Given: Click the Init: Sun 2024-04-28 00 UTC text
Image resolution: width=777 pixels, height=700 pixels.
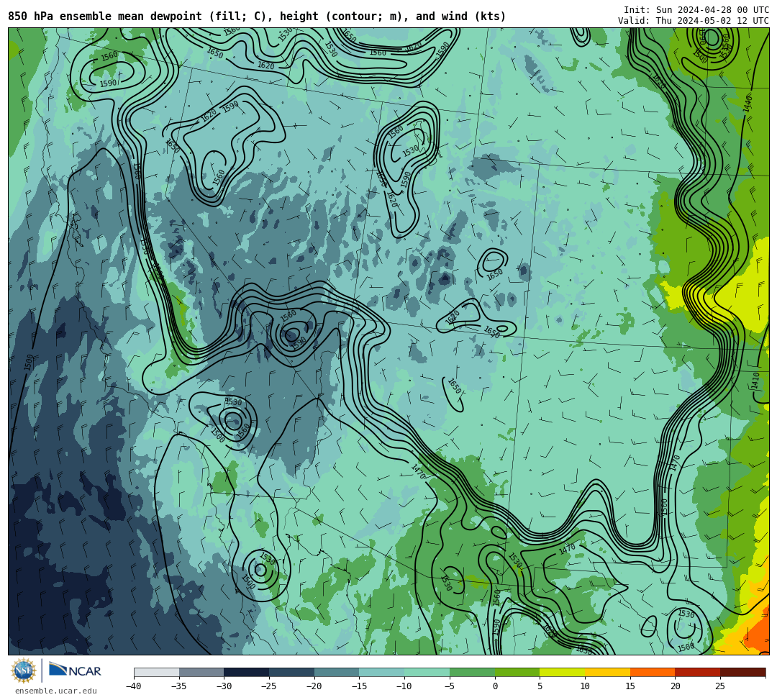Looking at the screenshot, I should [696, 10].
